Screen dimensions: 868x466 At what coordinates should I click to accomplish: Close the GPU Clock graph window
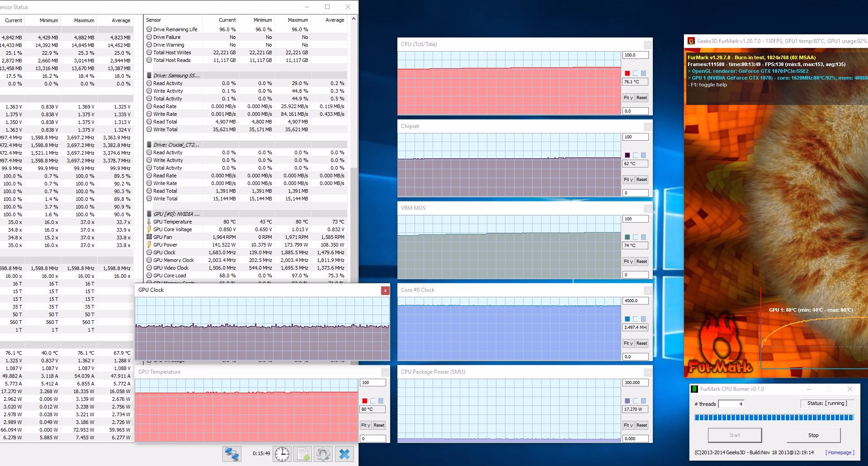click(385, 290)
